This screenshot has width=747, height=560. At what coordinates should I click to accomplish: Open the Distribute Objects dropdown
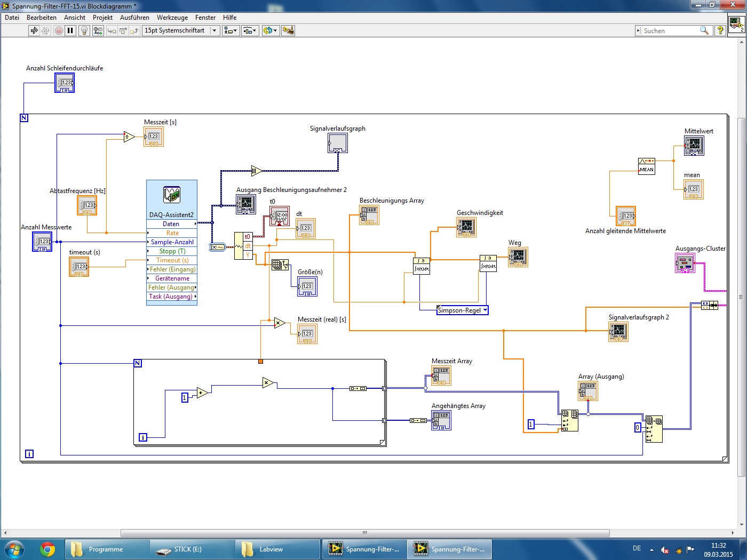click(x=250, y=30)
